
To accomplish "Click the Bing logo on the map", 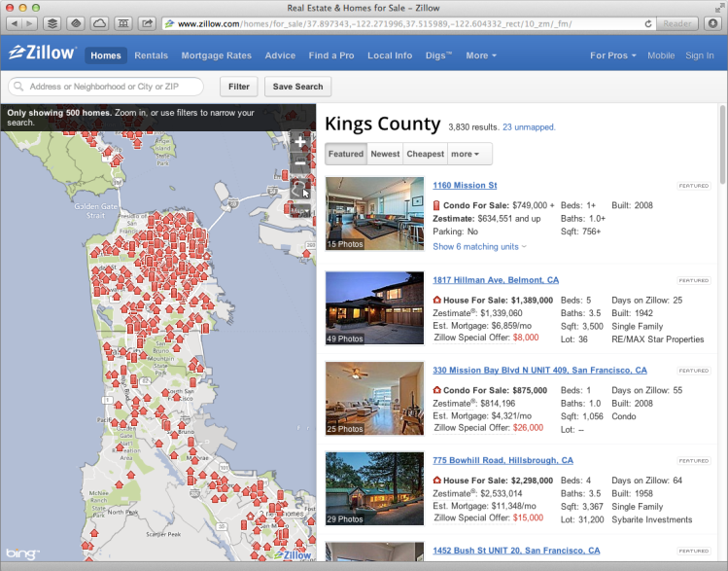I will (x=22, y=553).
